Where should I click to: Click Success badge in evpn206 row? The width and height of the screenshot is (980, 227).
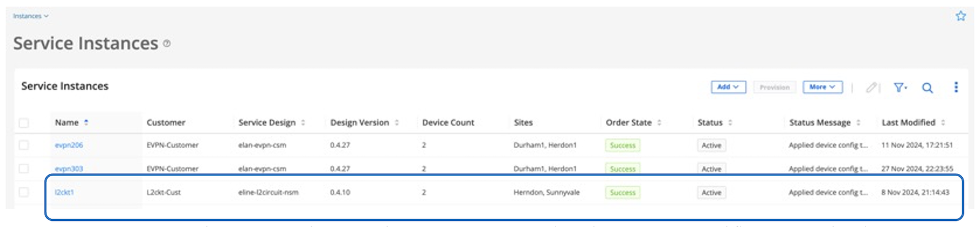(x=622, y=145)
